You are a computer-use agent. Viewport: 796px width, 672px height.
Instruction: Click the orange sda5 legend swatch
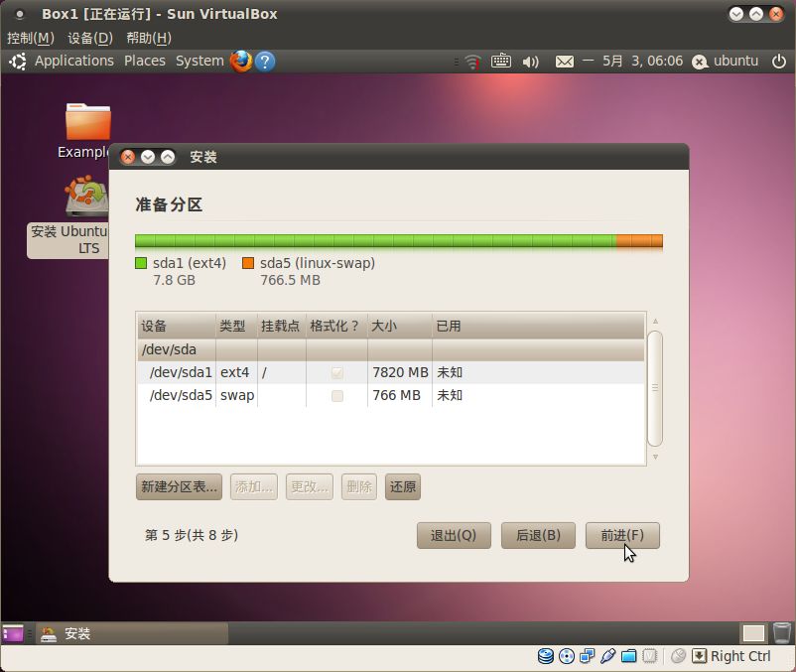pyautogui.click(x=248, y=263)
